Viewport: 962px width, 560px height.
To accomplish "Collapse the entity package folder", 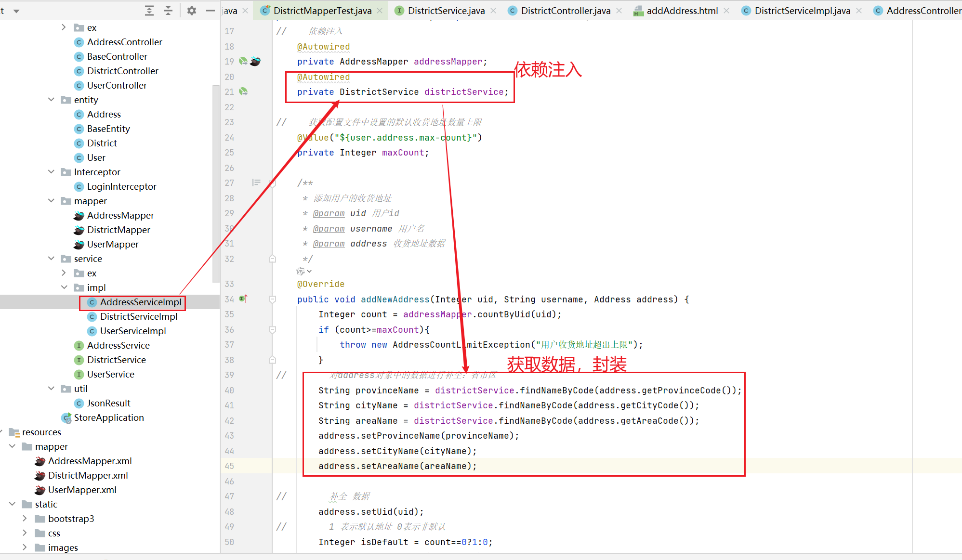I will tap(52, 100).
